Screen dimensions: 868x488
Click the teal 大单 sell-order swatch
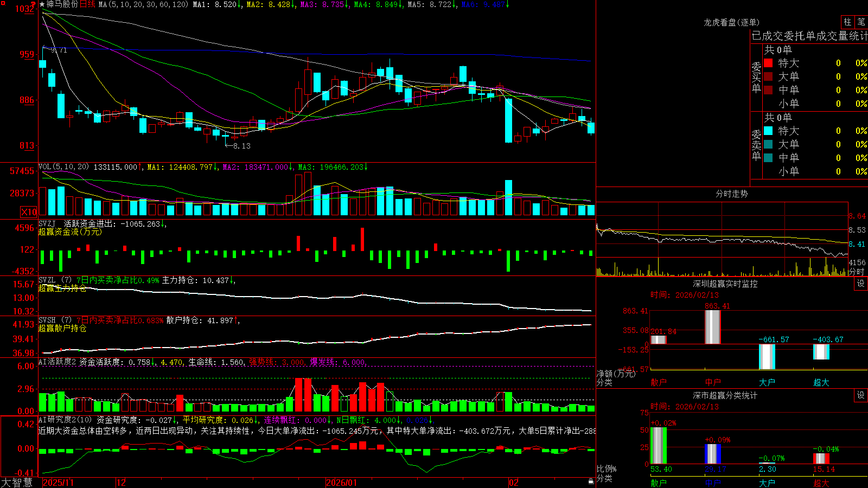tap(768, 144)
